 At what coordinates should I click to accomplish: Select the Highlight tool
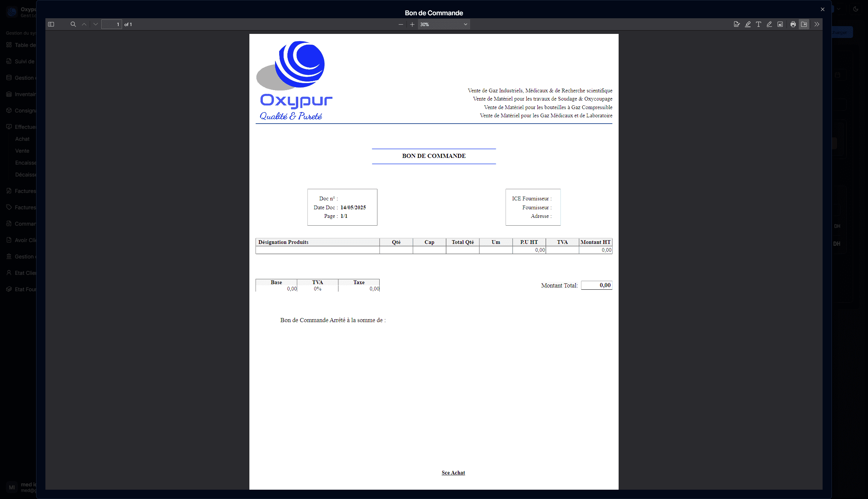point(748,24)
